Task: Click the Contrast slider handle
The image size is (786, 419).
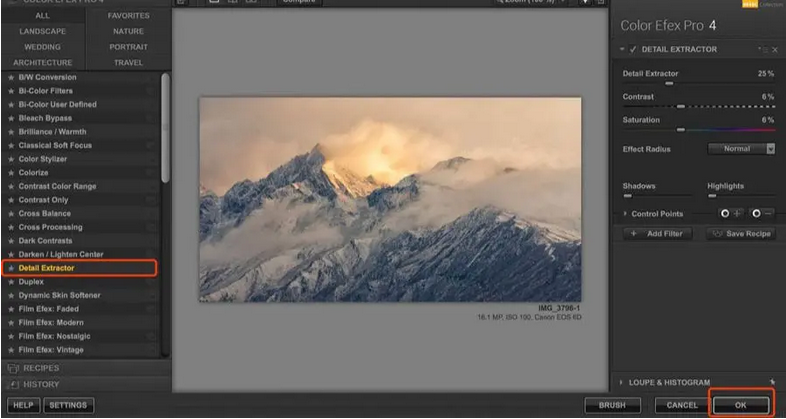Action: (681, 106)
